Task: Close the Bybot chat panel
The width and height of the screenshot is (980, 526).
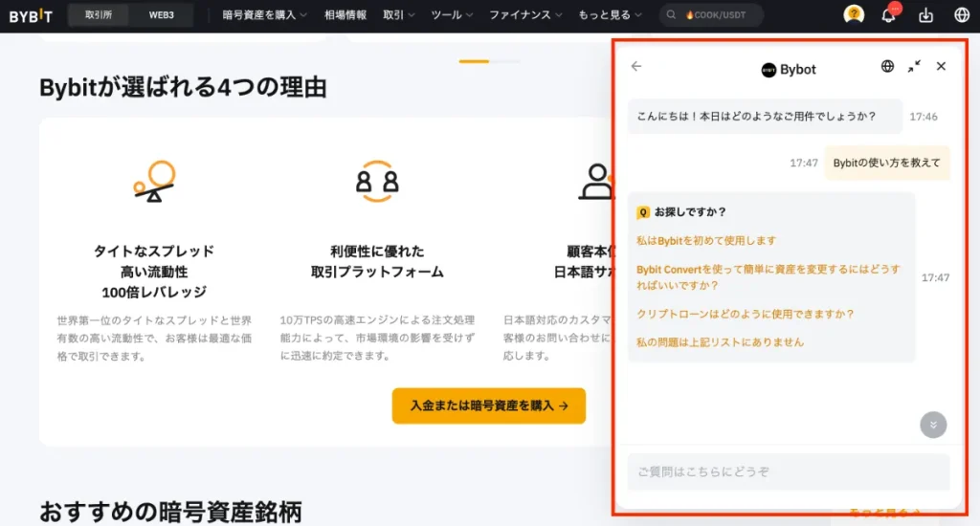Action: tap(942, 66)
